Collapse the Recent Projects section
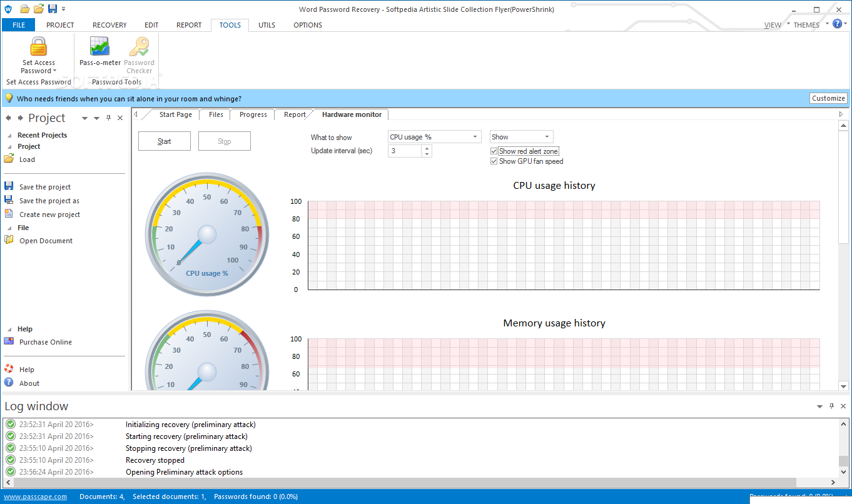The image size is (852, 504). [9, 135]
